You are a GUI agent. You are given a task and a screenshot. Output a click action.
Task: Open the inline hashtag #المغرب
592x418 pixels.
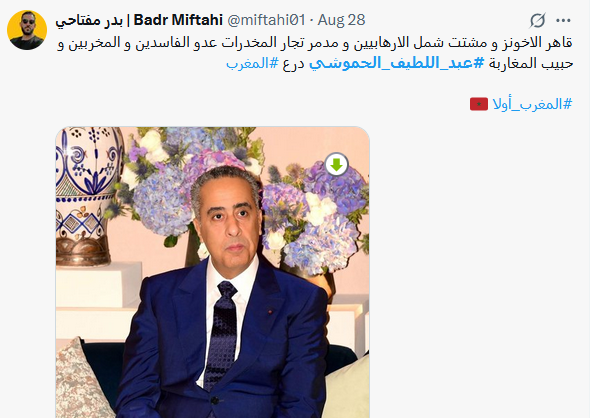click(x=252, y=63)
